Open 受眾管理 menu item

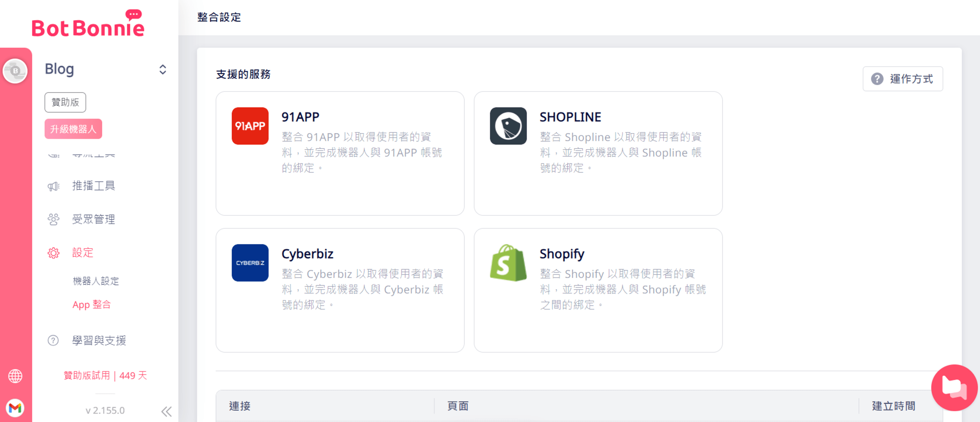pyautogui.click(x=93, y=219)
